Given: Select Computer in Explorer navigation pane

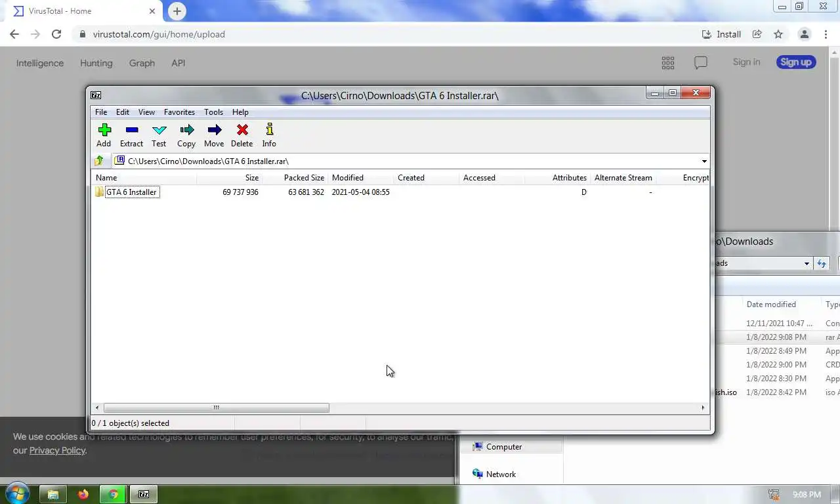Looking at the screenshot, I should tap(504, 447).
